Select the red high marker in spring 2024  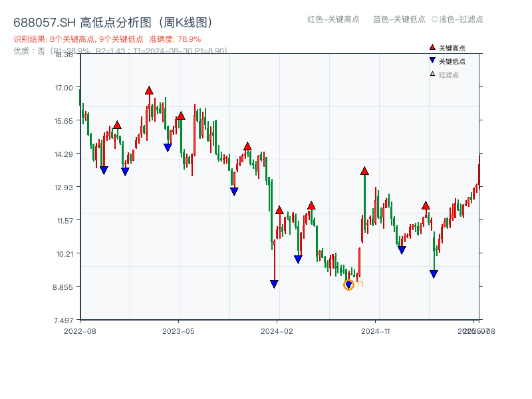pyautogui.click(x=311, y=205)
